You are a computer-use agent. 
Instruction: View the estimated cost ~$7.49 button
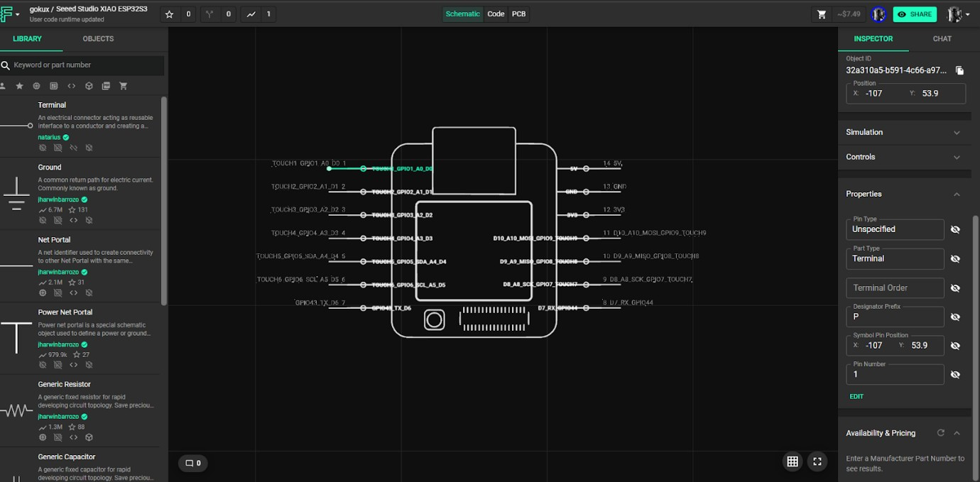pyautogui.click(x=848, y=14)
